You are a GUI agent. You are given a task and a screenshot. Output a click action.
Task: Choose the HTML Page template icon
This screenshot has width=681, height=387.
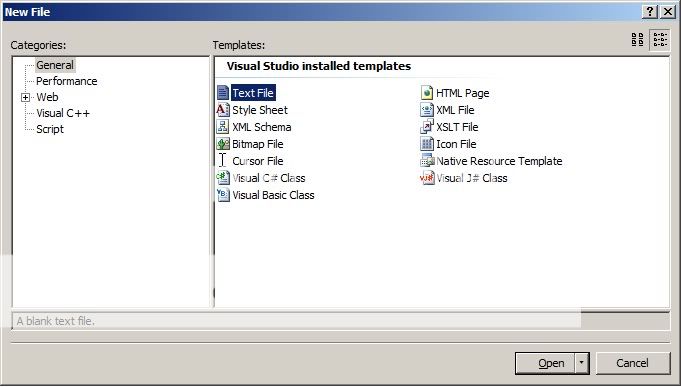click(x=427, y=93)
